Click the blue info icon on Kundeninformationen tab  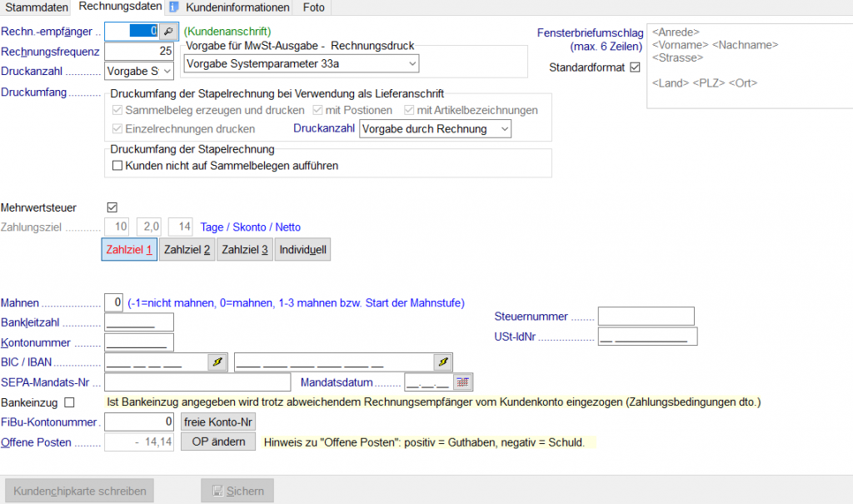click(x=174, y=7)
